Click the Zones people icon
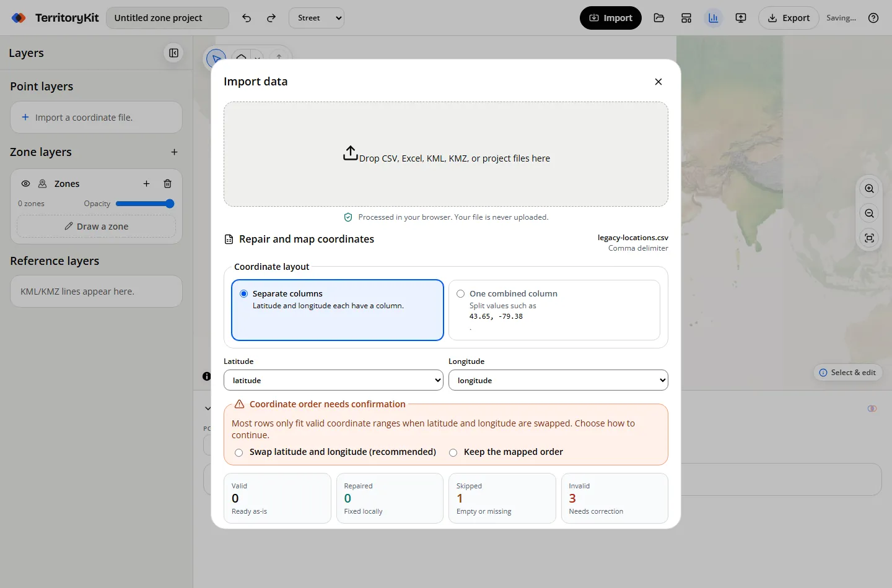The width and height of the screenshot is (892, 588). 43,184
